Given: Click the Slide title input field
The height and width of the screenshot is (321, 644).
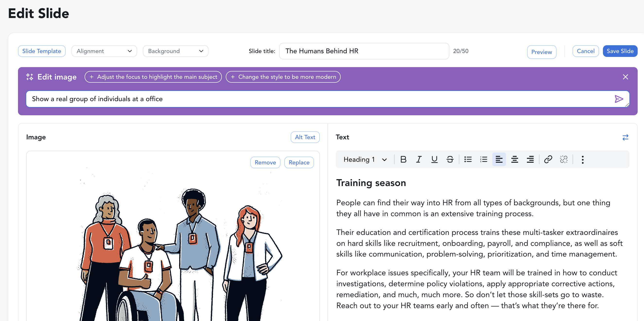Looking at the screenshot, I should [364, 51].
